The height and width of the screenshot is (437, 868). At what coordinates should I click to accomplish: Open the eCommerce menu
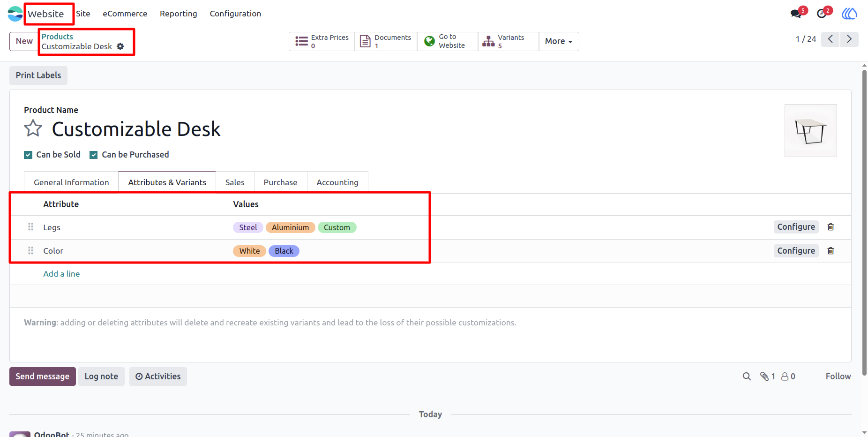[125, 14]
